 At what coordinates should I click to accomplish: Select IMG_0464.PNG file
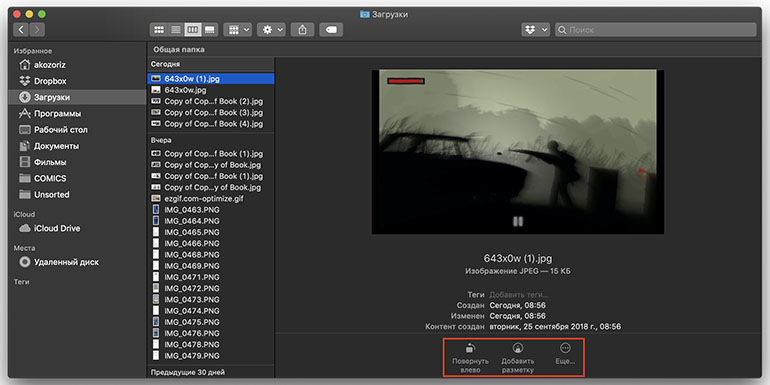(211, 221)
